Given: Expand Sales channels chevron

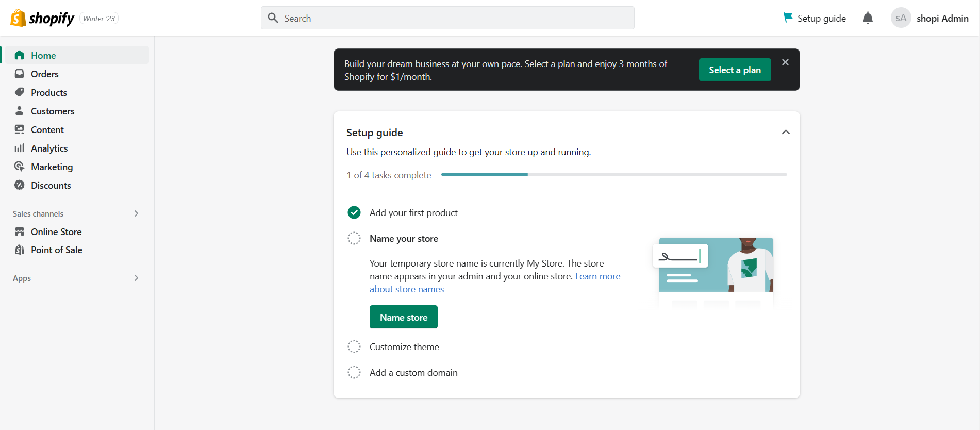Looking at the screenshot, I should (136, 213).
